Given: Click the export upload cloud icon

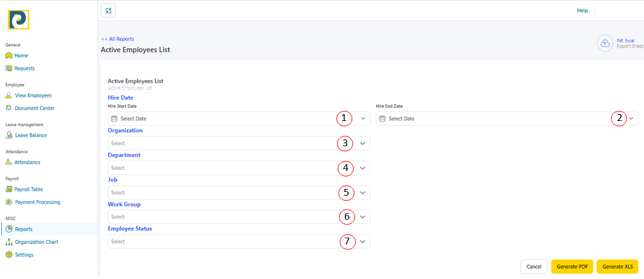Looking at the screenshot, I should pos(605,43).
